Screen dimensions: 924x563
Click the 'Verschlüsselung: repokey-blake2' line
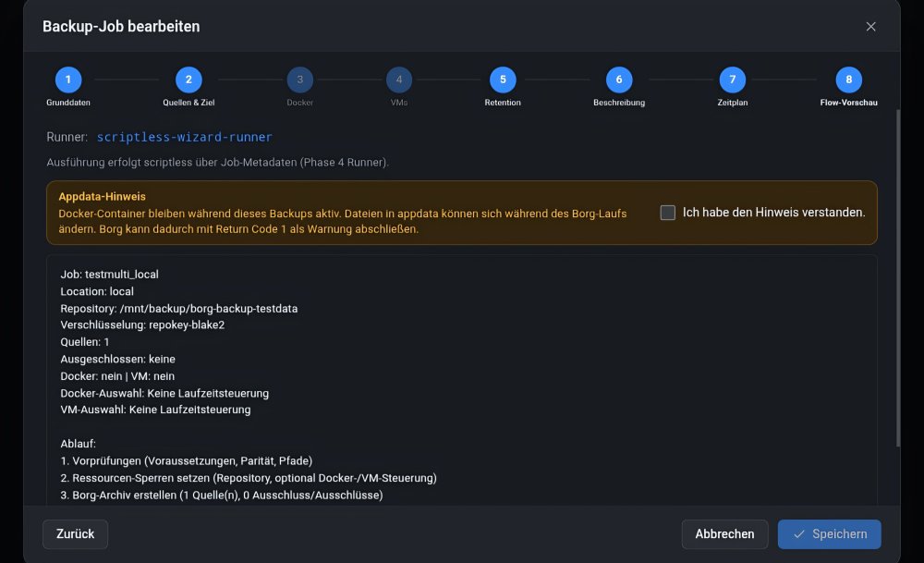point(142,325)
